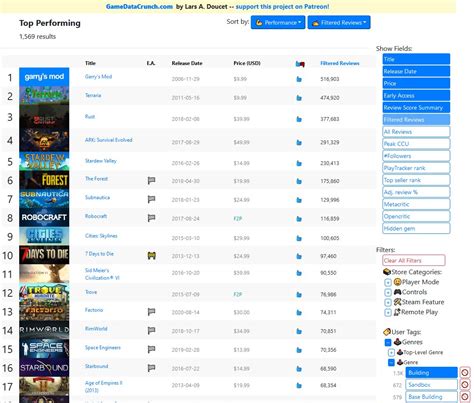Enable the Top seller rank field
The height and width of the screenshot is (403, 474).
click(416, 180)
